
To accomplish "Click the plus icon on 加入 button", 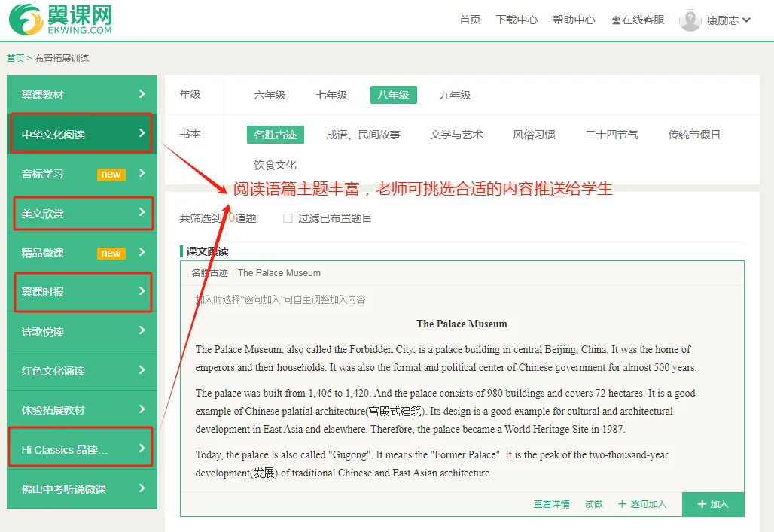I will tap(702, 504).
